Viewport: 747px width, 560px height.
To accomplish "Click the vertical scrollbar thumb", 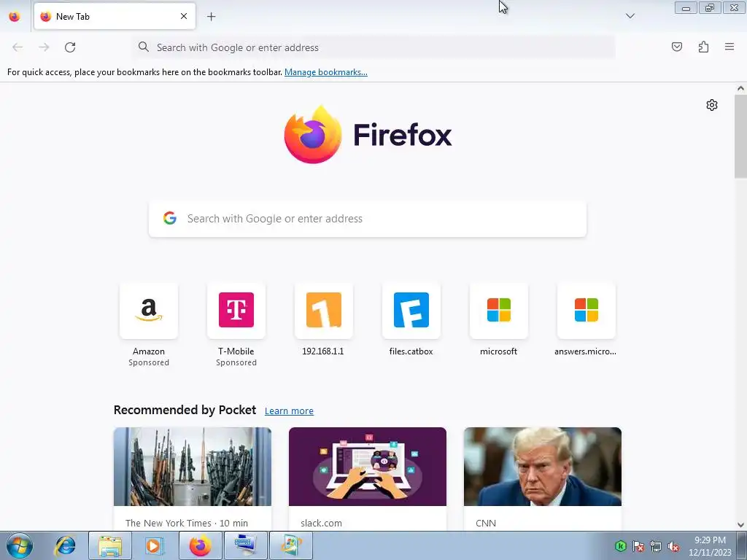I will point(740,136).
